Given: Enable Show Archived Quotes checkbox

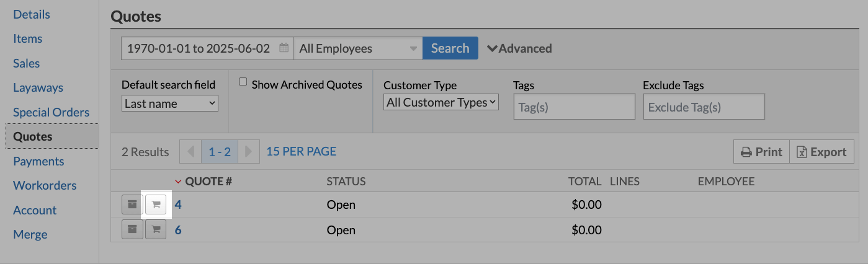Looking at the screenshot, I should [x=243, y=82].
